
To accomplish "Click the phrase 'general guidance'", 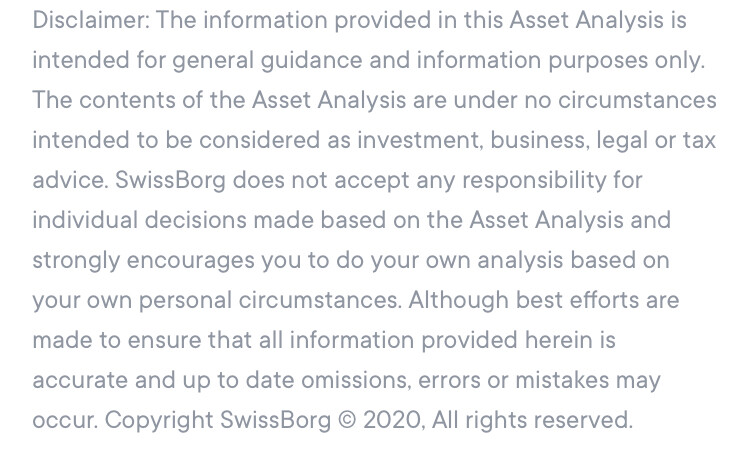I will click(x=267, y=61).
